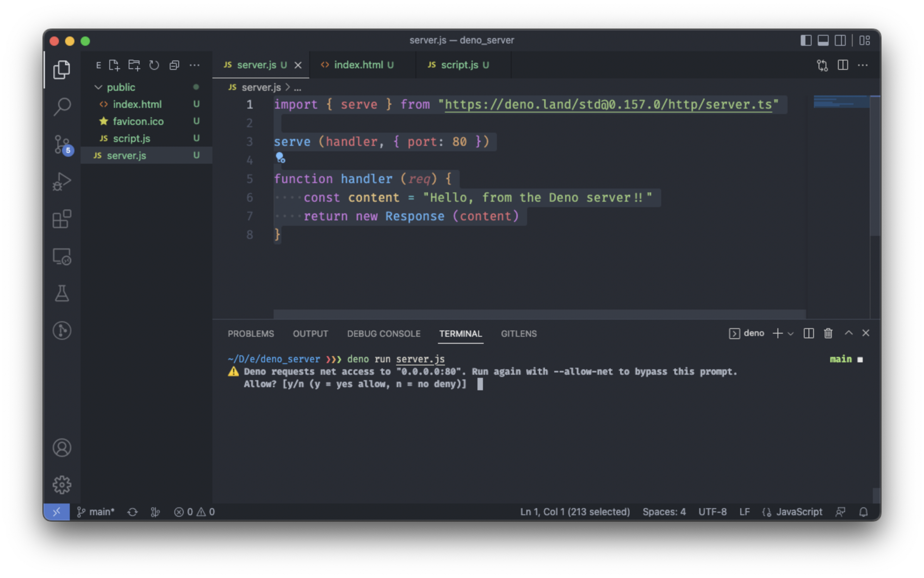Split the terminal panel
This screenshot has height=578, width=924.
(808, 333)
